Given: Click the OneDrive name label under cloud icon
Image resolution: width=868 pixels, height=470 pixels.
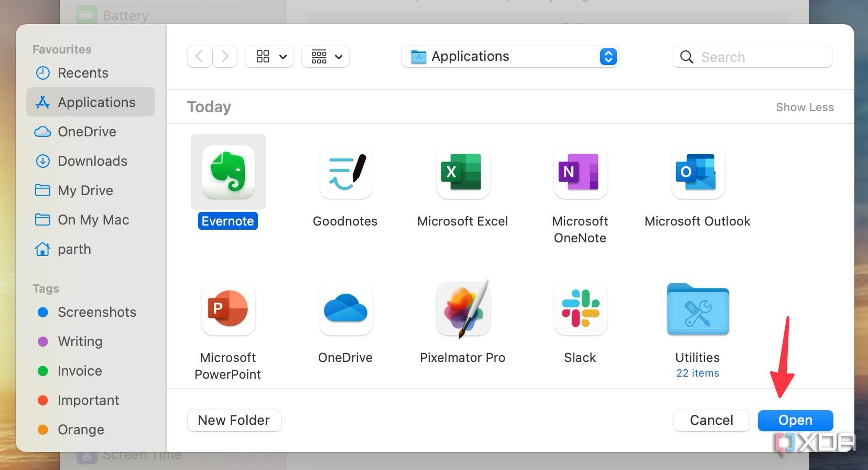Looking at the screenshot, I should point(345,357).
